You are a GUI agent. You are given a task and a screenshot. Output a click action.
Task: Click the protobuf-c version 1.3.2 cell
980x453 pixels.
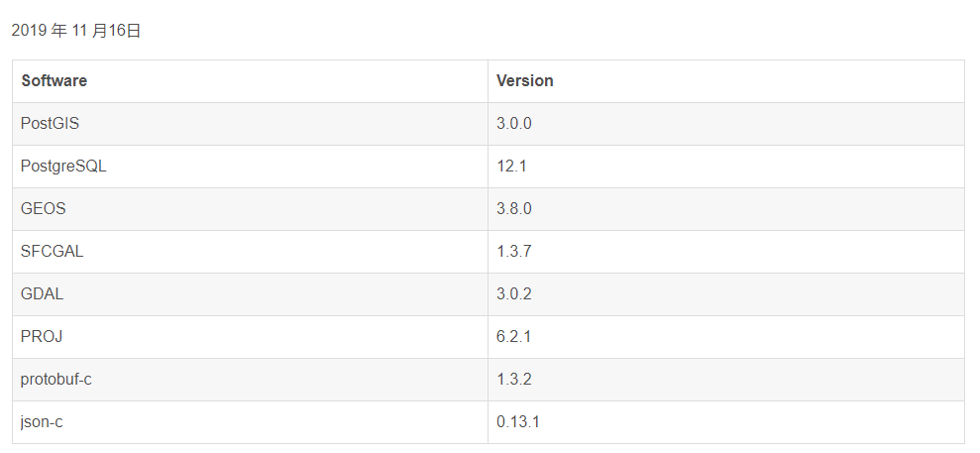514,380
